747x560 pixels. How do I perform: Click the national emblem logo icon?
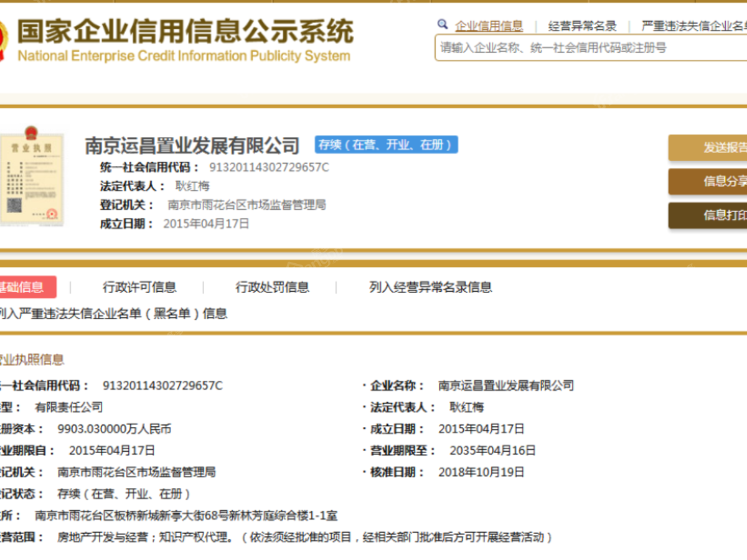(3, 42)
